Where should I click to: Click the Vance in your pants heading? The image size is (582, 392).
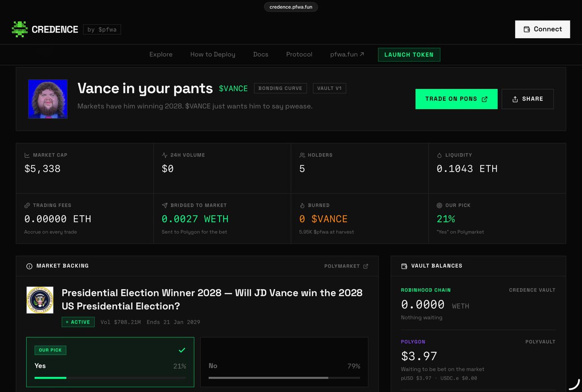[x=145, y=88]
